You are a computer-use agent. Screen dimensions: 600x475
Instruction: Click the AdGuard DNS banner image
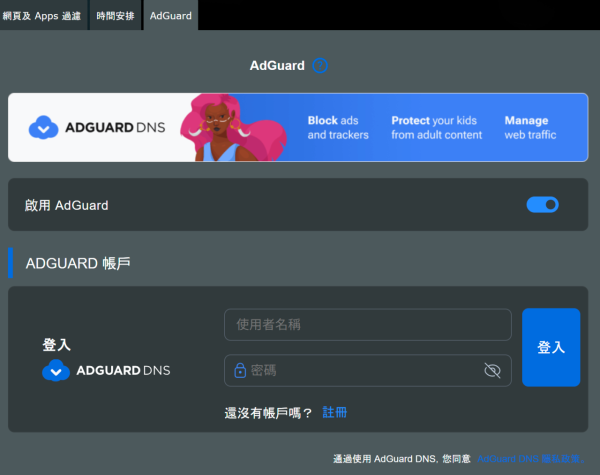(298, 127)
